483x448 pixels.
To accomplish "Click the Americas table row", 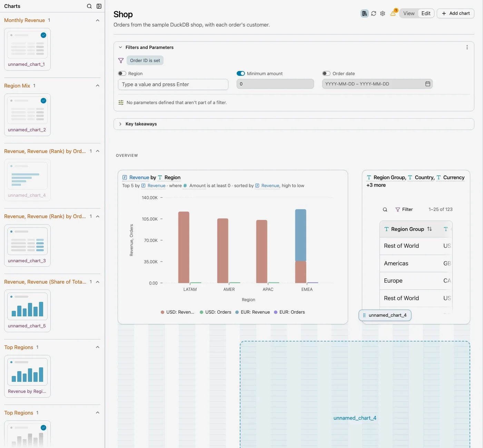I will point(416,264).
